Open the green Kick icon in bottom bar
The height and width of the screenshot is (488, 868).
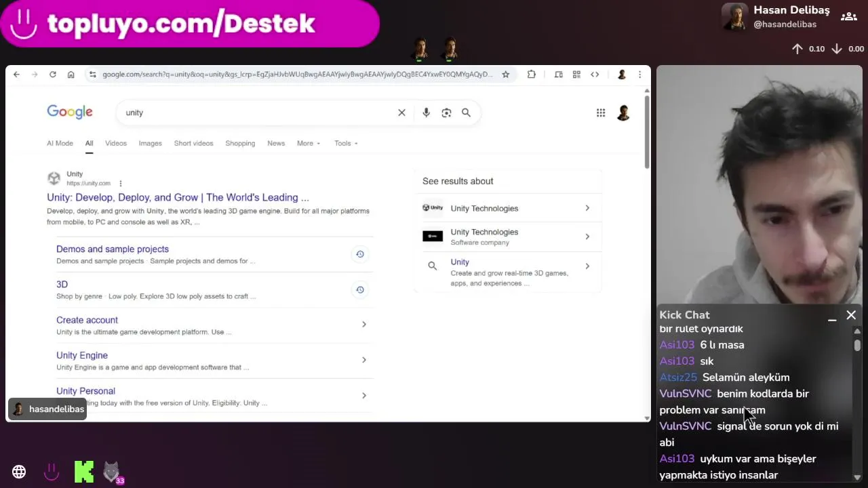coord(84,472)
